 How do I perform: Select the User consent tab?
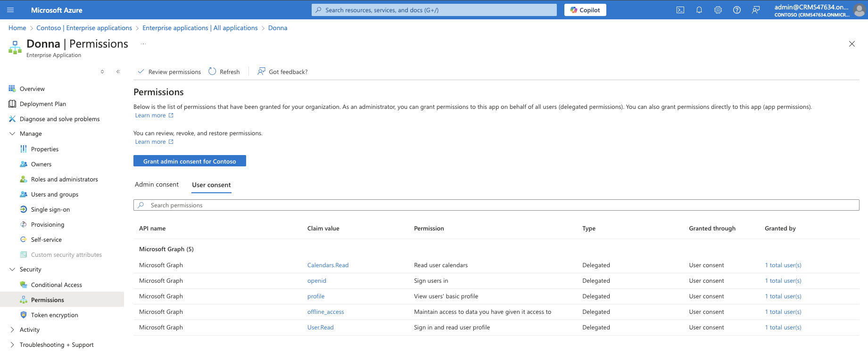[211, 185]
